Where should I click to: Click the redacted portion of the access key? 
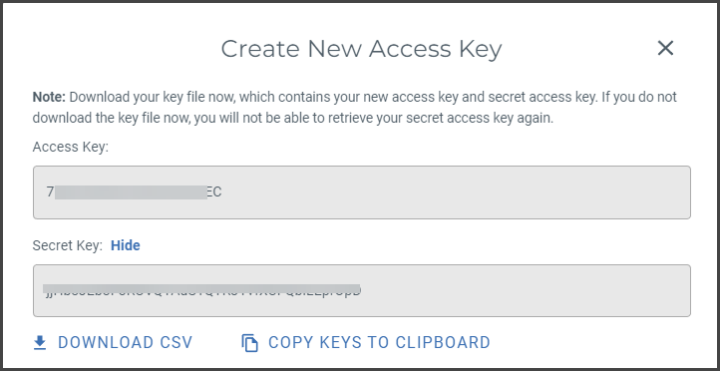coord(131,192)
